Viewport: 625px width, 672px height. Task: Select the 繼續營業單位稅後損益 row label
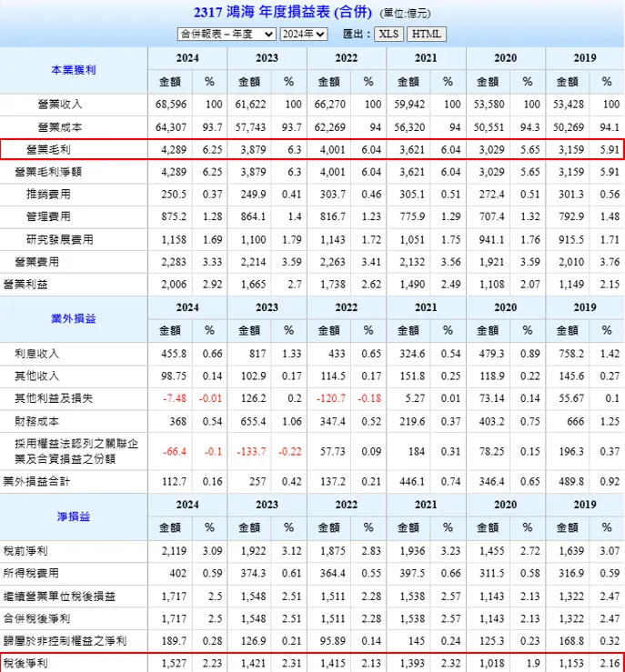tap(59, 597)
